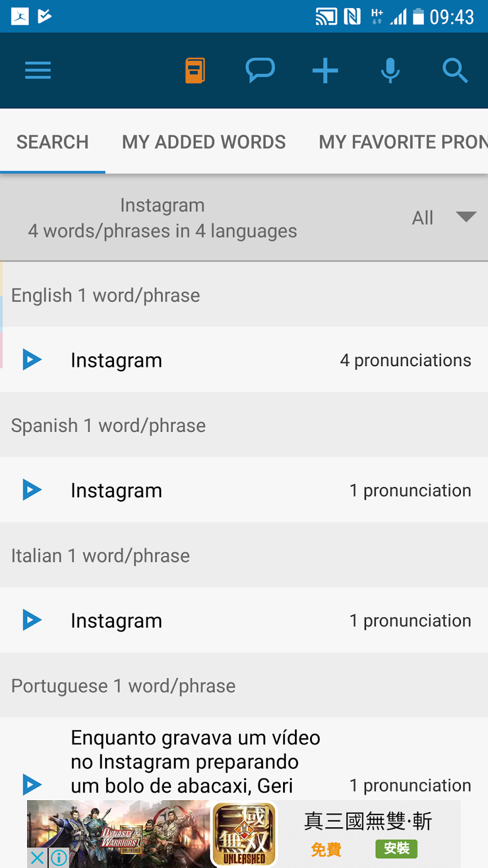Expand the All language filter dropdown

[x=444, y=218]
